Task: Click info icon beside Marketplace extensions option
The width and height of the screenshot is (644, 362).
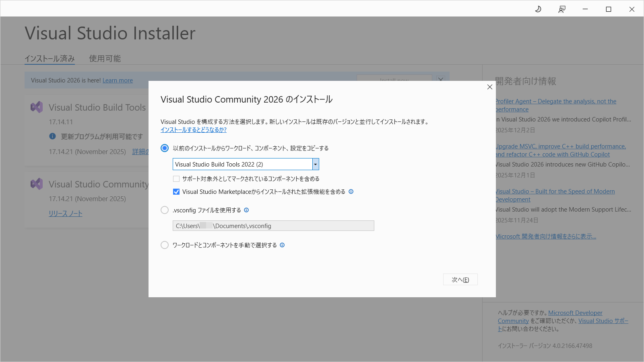Action: point(351,191)
